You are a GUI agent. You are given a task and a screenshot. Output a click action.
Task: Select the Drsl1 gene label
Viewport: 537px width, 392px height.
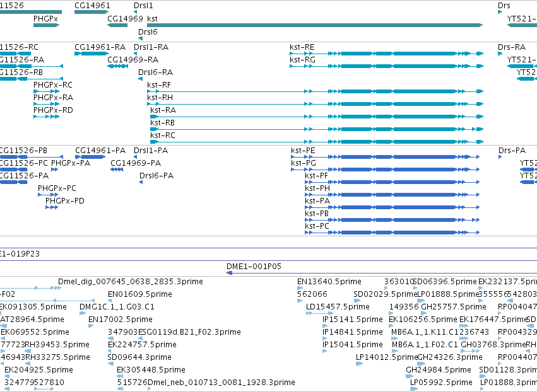tap(143, 6)
